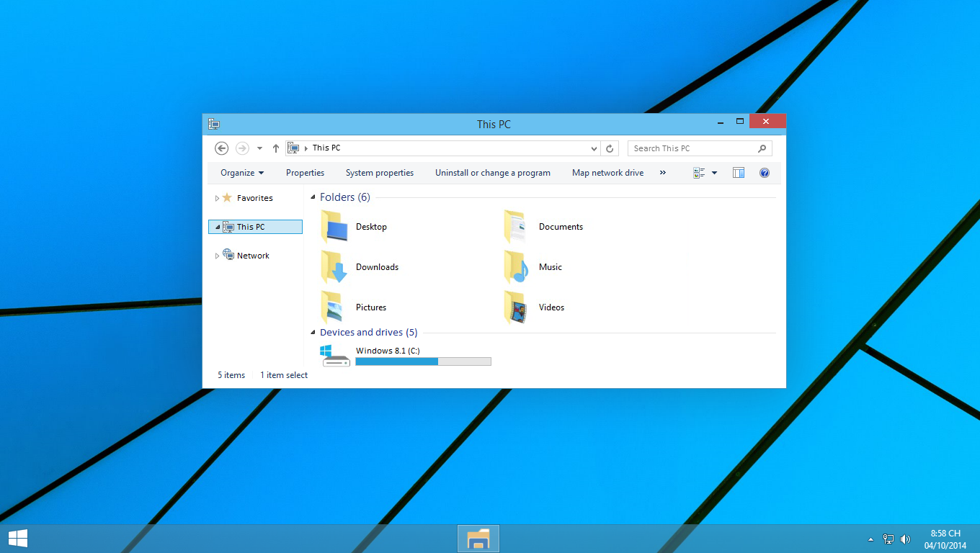Open the volume icon in the system tray
This screenshot has height=553, width=980.
[x=905, y=539]
